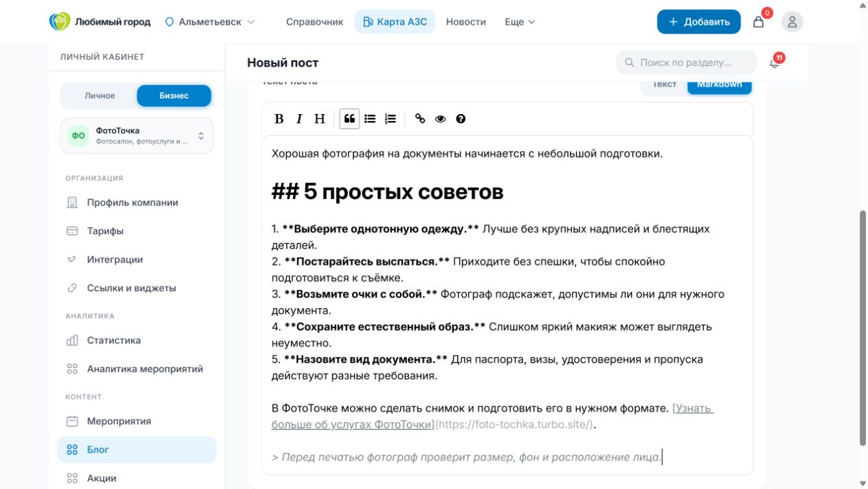The width and height of the screenshot is (868, 489).
Task: Open the markdown help question icon
Action: 460,119
